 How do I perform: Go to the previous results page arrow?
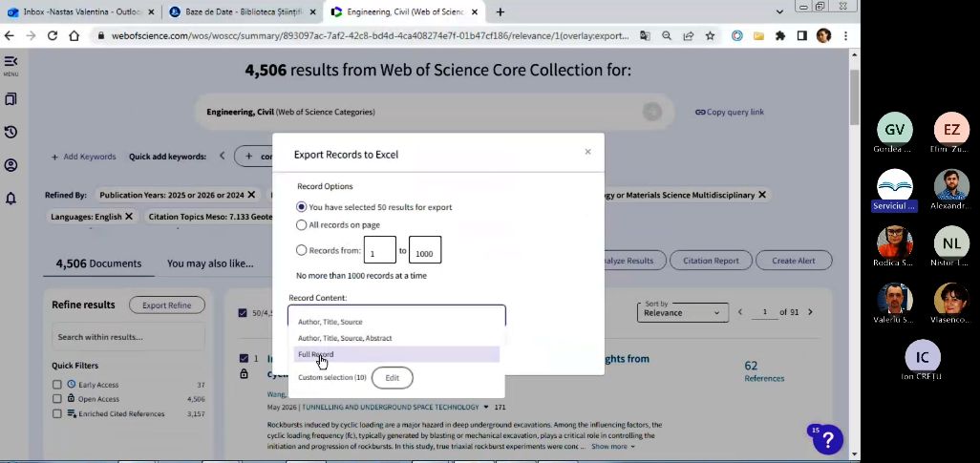740,312
